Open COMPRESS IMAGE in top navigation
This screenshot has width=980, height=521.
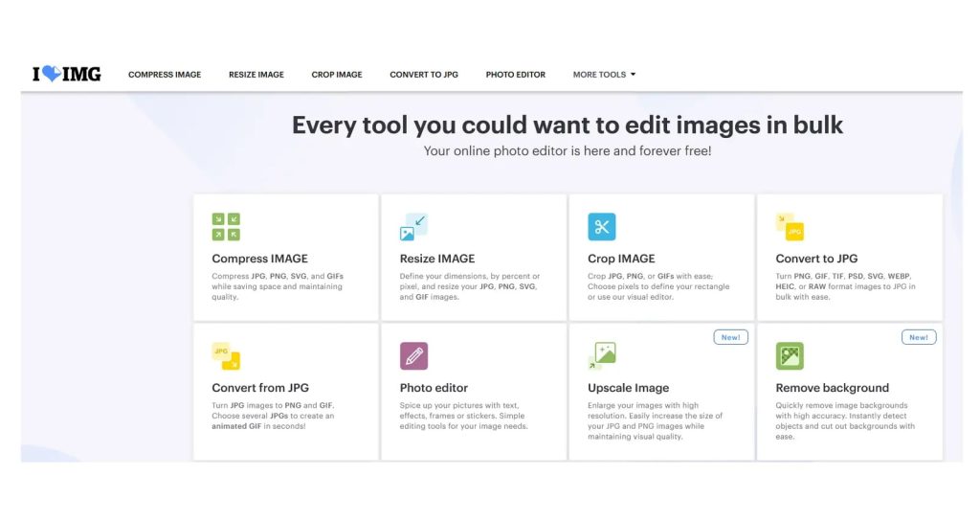point(165,75)
